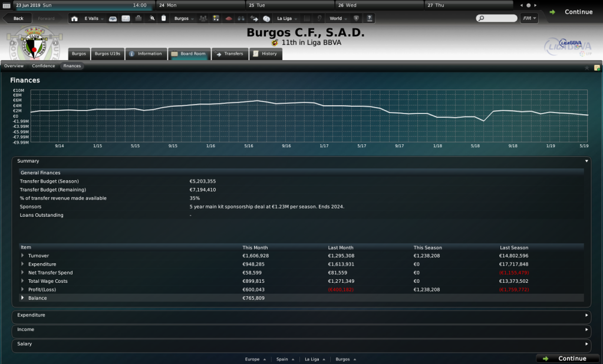Open the History tab
Viewport: 603px width, 364px height.
[266, 54]
